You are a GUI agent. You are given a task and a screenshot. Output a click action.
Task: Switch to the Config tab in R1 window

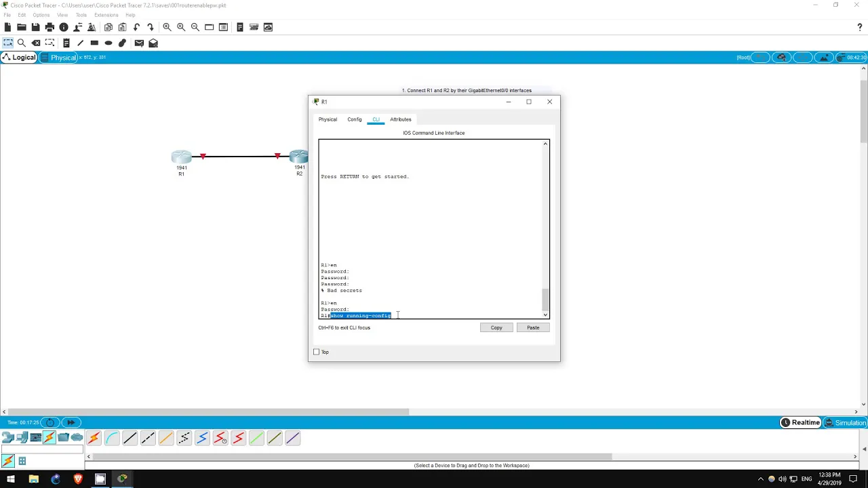pyautogui.click(x=355, y=119)
